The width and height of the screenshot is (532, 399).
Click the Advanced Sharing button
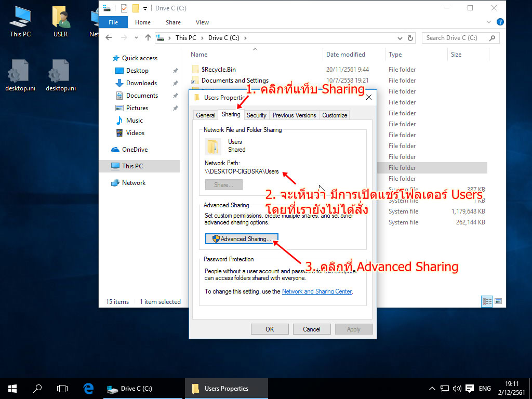tap(242, 239)
